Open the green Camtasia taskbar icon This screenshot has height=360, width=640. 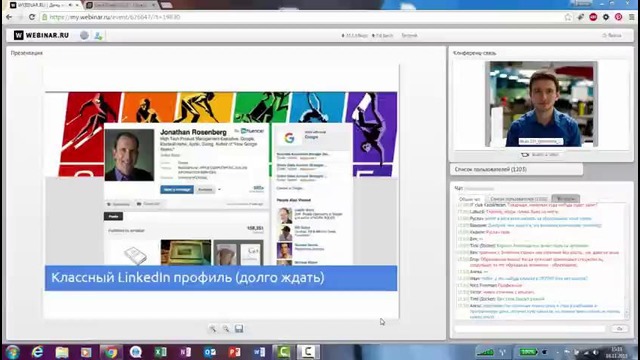[x=283, y=352]
